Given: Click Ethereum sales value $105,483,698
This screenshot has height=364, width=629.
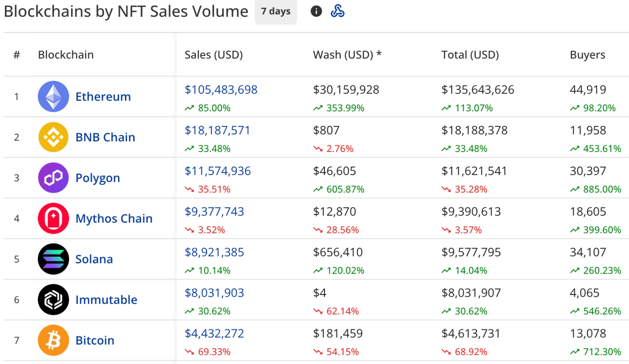Looking at the screenshot, I should point(221,90).
